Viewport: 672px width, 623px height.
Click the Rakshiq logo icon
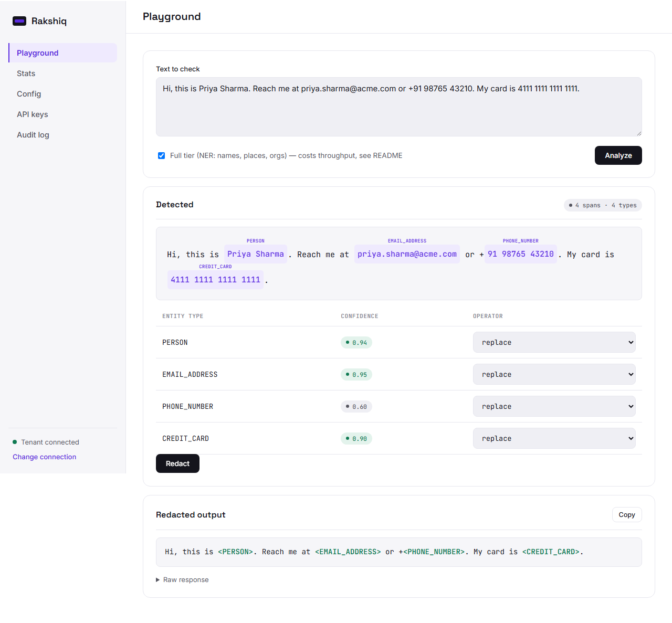19,21
